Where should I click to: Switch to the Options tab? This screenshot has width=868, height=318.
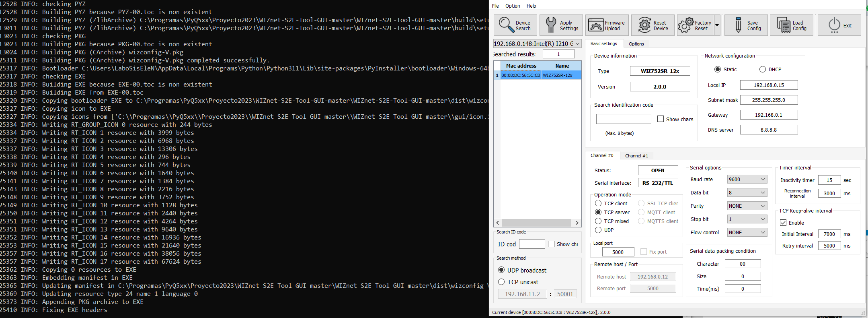[636, 44]
